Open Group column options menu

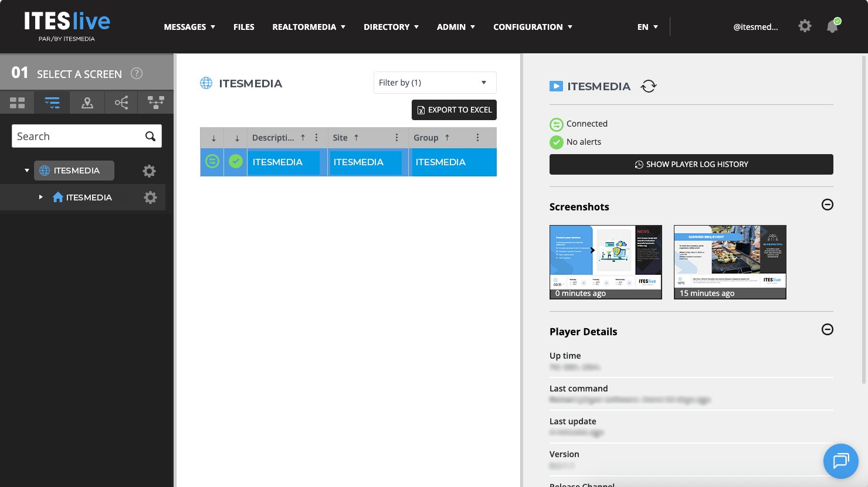[478, 138]
